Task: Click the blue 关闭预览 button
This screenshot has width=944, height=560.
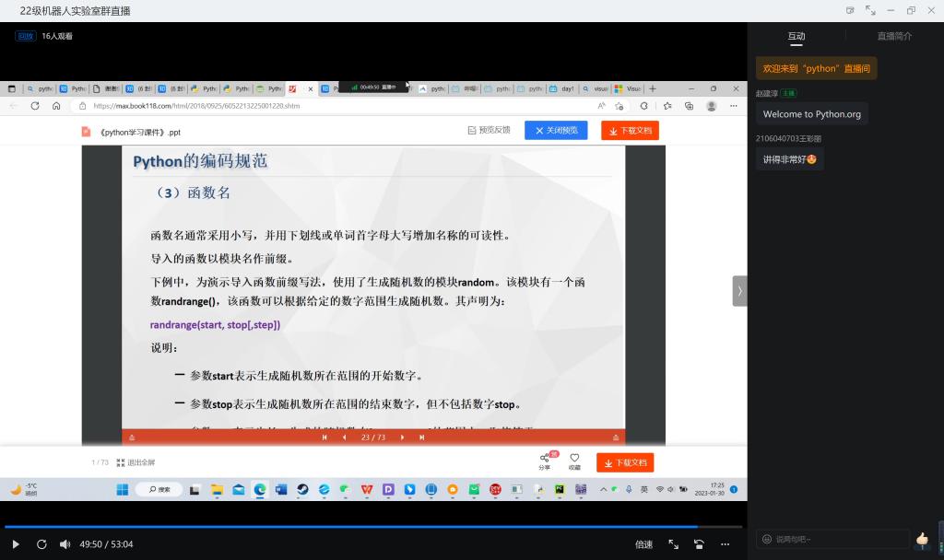Action: pos(556,131)
